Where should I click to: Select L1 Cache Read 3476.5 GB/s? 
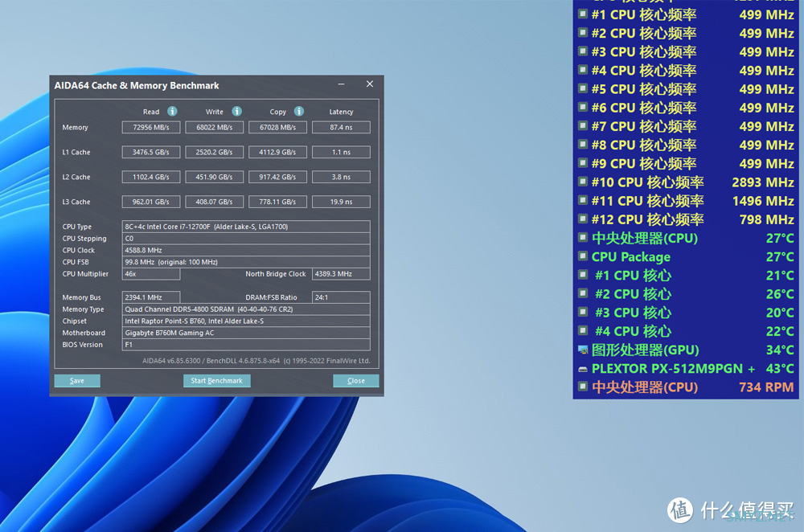pos(151,152)
